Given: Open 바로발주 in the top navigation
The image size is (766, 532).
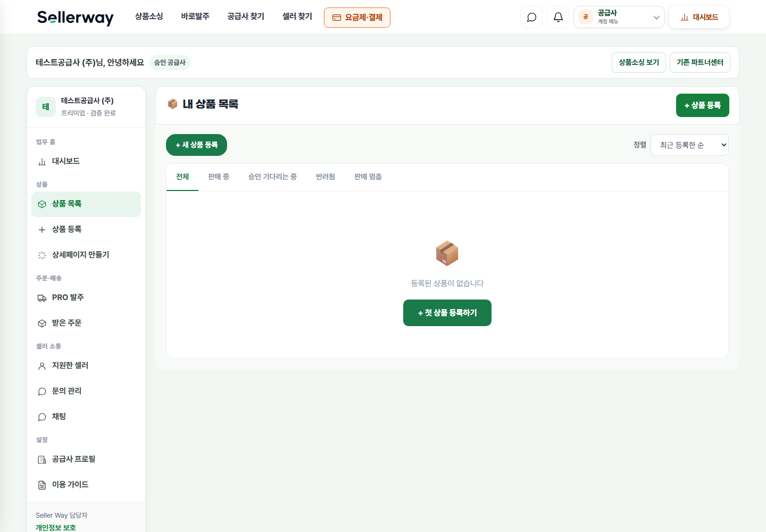Looking at the screenshot, I should [x=195, y=16].
